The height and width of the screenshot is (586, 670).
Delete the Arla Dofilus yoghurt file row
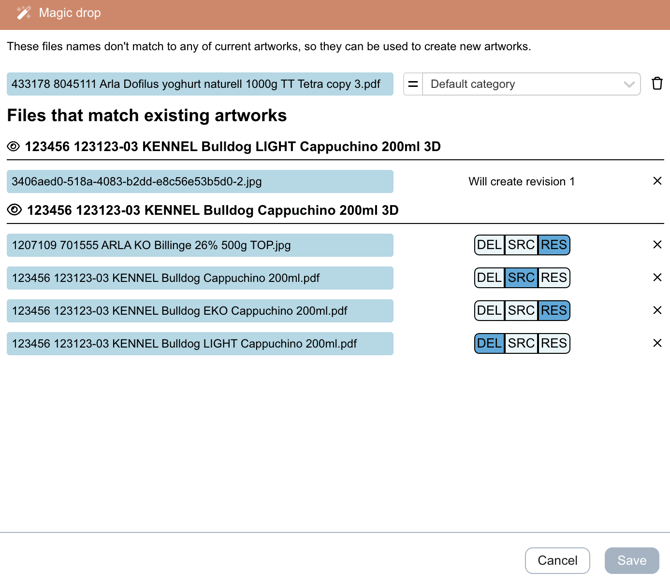[657, 84]
